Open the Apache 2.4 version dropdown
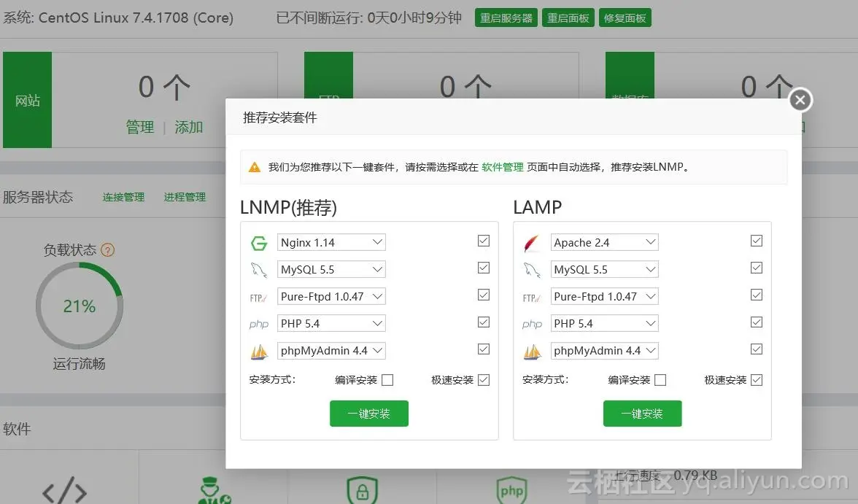858x504 pixels. 604,242
